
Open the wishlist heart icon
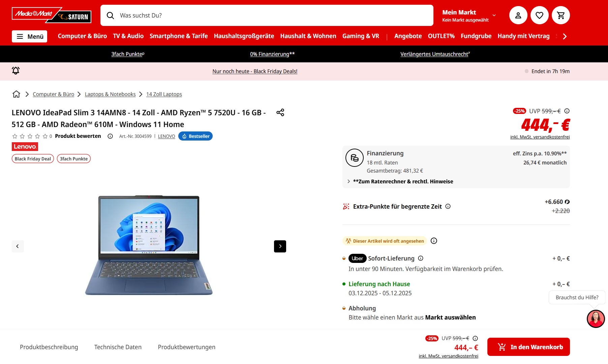click(539, 15)
